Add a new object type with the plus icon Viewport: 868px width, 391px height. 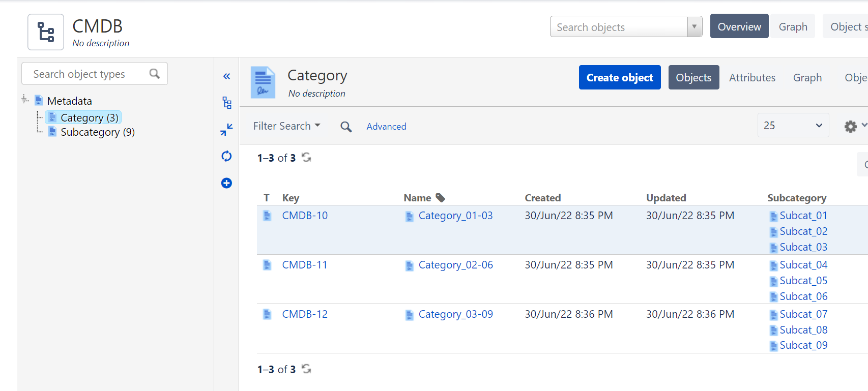[x=227, y=183]
